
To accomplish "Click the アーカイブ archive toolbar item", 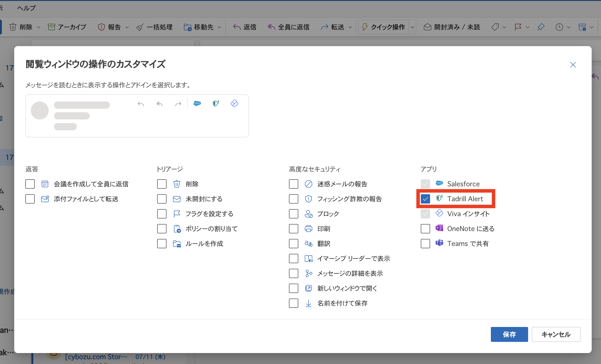I will (67, 27).
